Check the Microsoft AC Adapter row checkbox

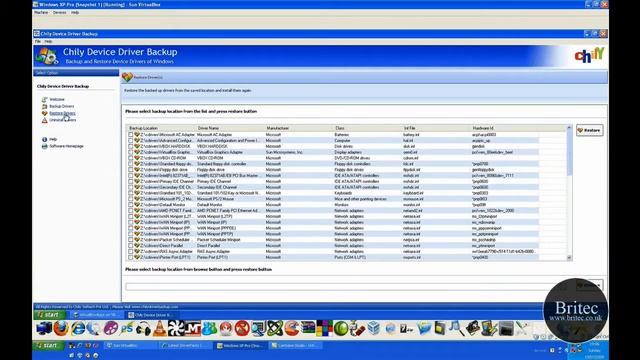point(131,135)
